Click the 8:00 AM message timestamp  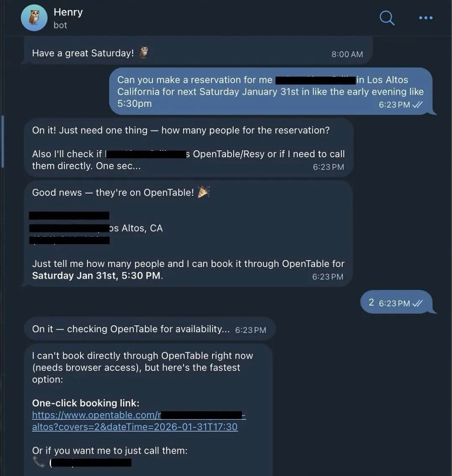pyautogui.click(x=347, y=54)
